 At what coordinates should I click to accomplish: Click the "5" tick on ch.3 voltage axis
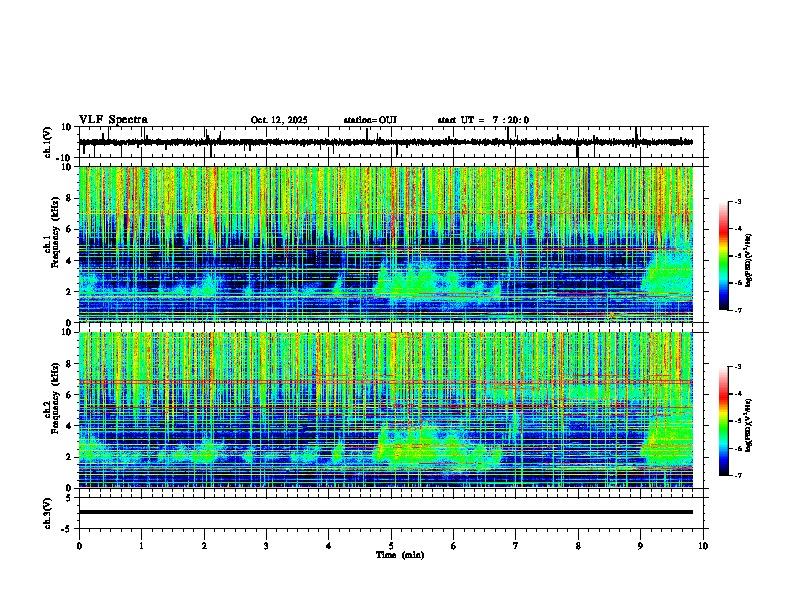[70, 498]
